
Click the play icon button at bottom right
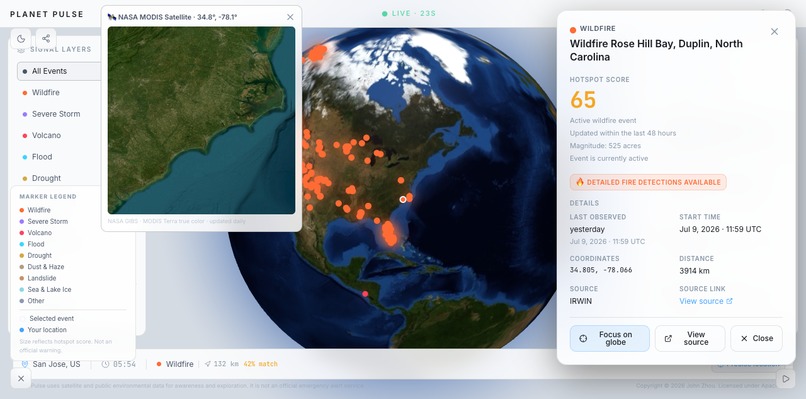(785, 379)
